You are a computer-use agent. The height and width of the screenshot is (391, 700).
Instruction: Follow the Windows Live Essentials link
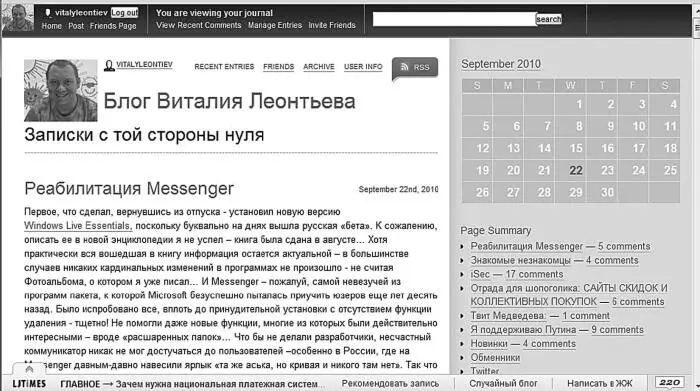78,225
